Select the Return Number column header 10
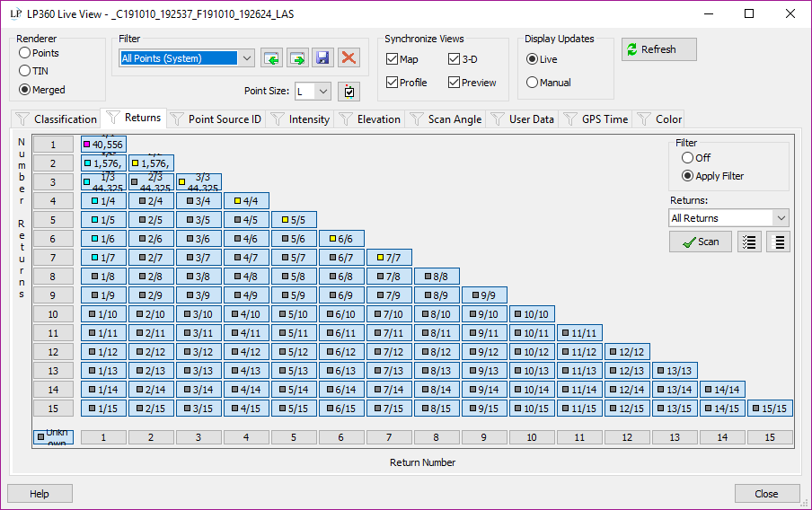The height and width of the screenshot is (510, 812). (532, 437)
